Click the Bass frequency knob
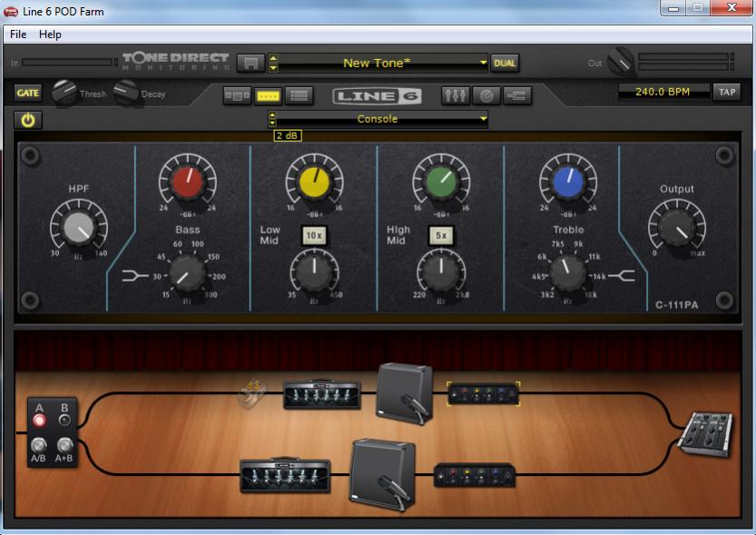 pos(186,272)
